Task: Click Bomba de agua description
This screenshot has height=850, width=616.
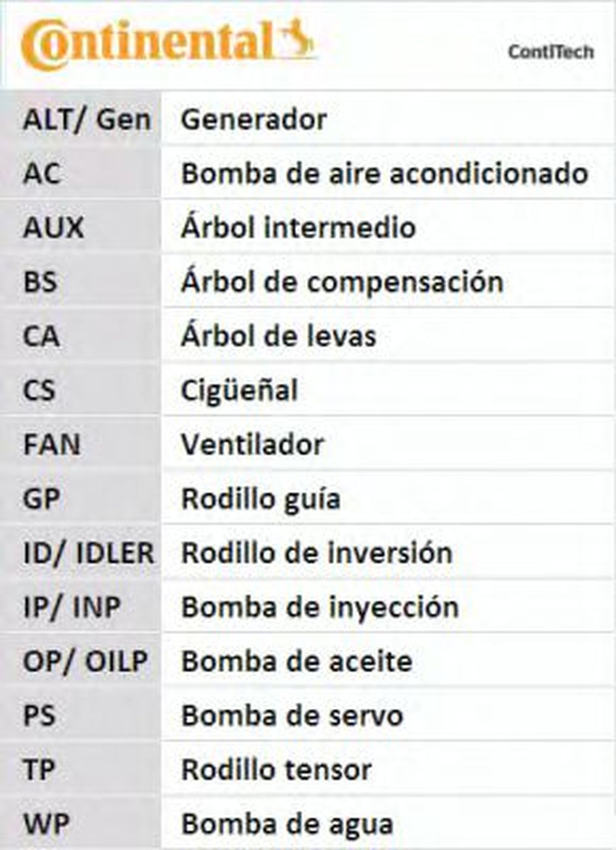Action: [287, 824]
